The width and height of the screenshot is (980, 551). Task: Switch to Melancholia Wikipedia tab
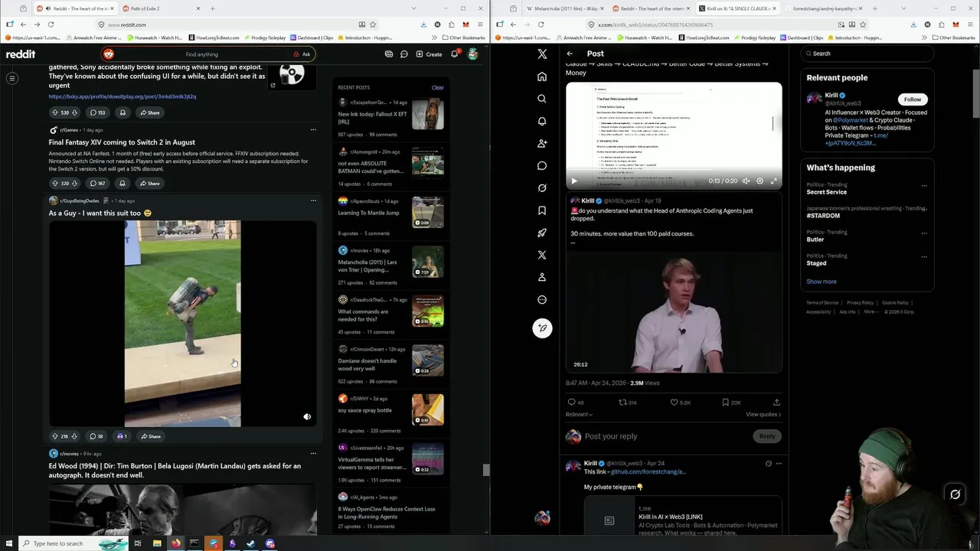point(565,8)
